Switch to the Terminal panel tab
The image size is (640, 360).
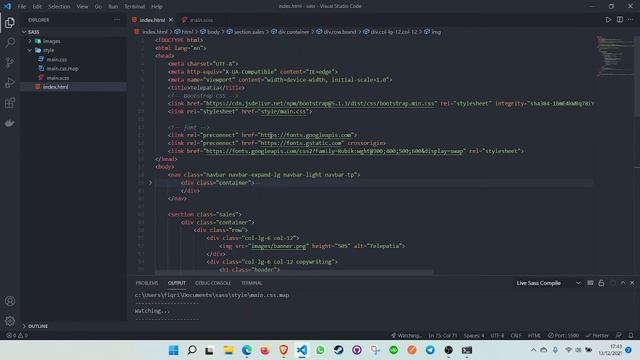(251, 283)
